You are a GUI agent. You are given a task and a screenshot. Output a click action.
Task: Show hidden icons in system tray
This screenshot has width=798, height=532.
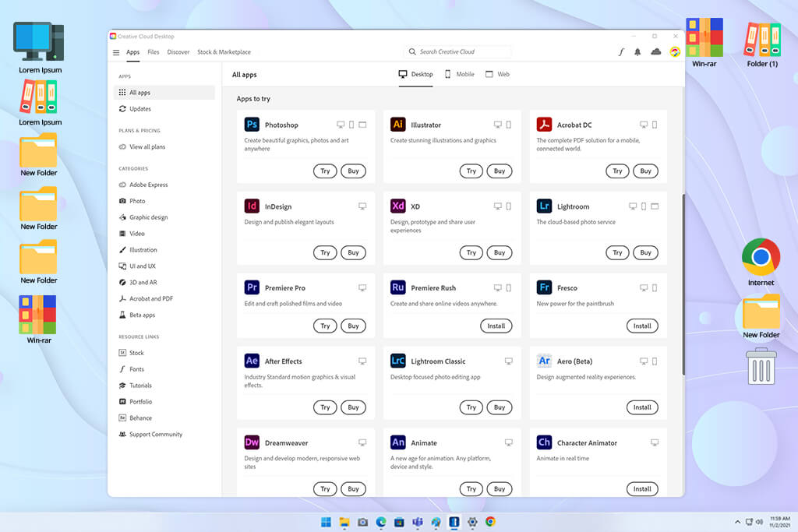[737, 522]
